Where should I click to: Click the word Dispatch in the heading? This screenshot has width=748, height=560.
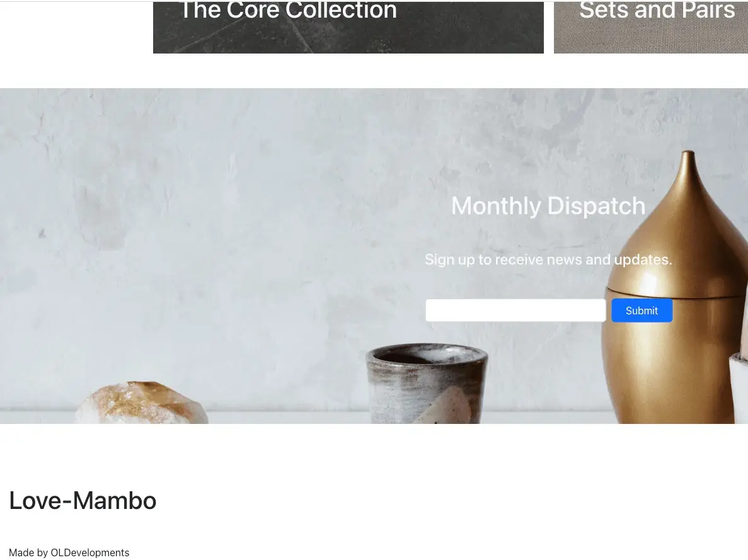pos(596,206)
